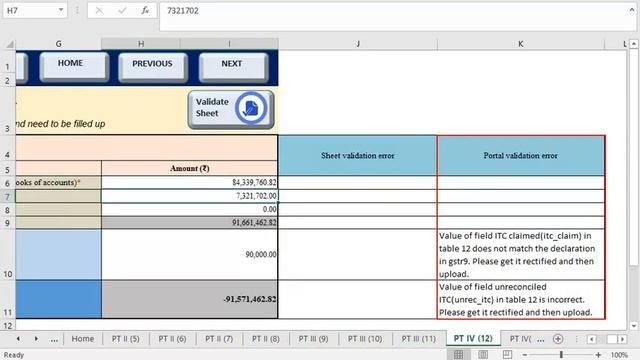Click the Validate Sheet button
The width and height of the screenshot is (640, 360).
pos(231,109)
